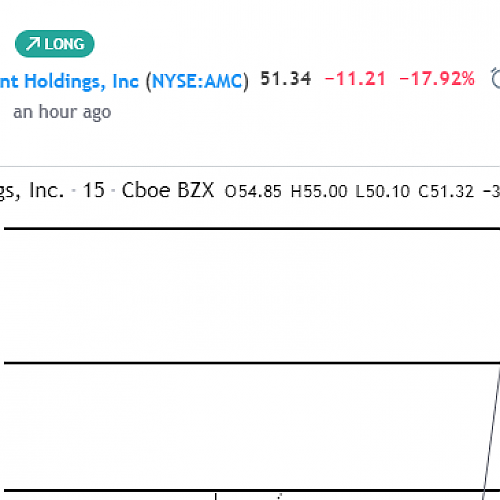500x500 pixels.
Task: Open the 15 minute interval selector
Action: [x=94, y=190]
